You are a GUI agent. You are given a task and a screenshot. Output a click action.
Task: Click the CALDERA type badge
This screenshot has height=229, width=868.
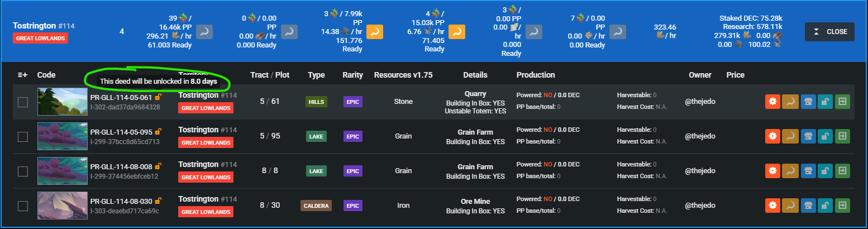[x=316, y=206]
